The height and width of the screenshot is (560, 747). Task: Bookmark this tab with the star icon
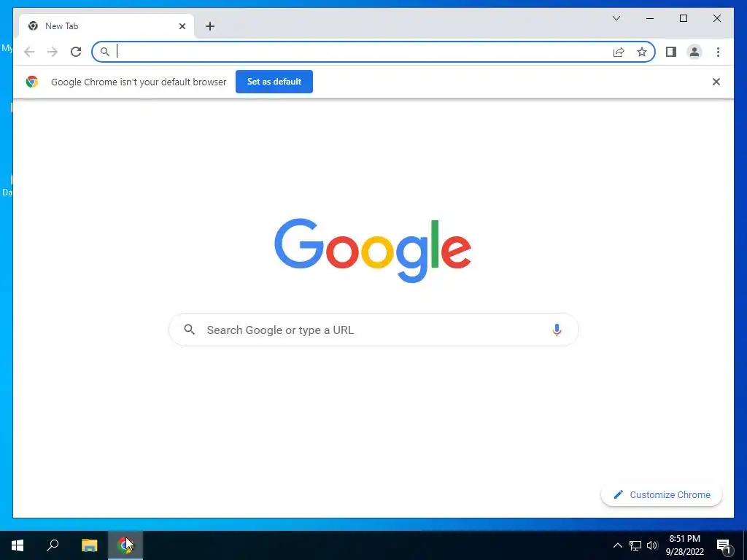click(642, 52)
